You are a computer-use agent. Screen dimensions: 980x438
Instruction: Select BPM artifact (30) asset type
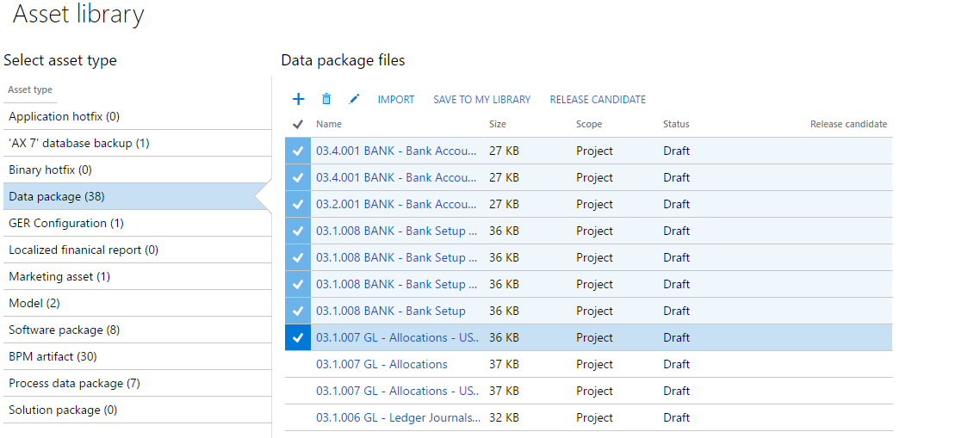click(x=53, y=357)
